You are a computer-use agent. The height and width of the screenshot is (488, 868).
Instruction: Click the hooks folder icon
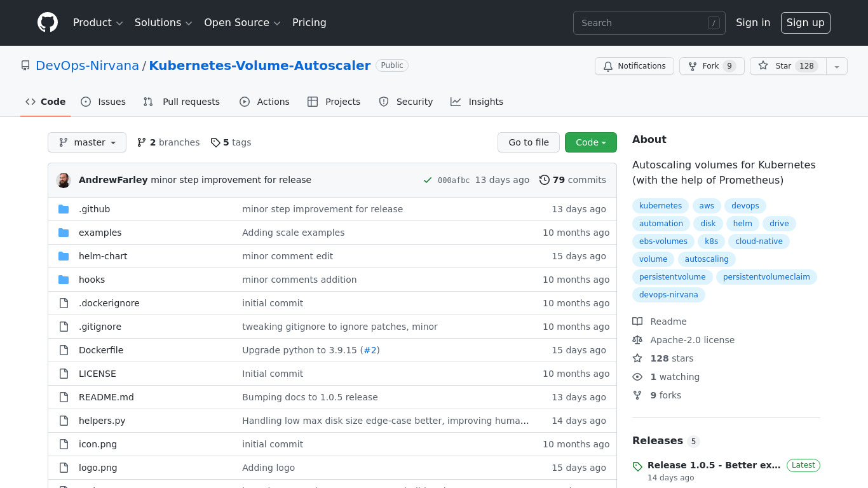pyautogui.click(x=64, y=280)
